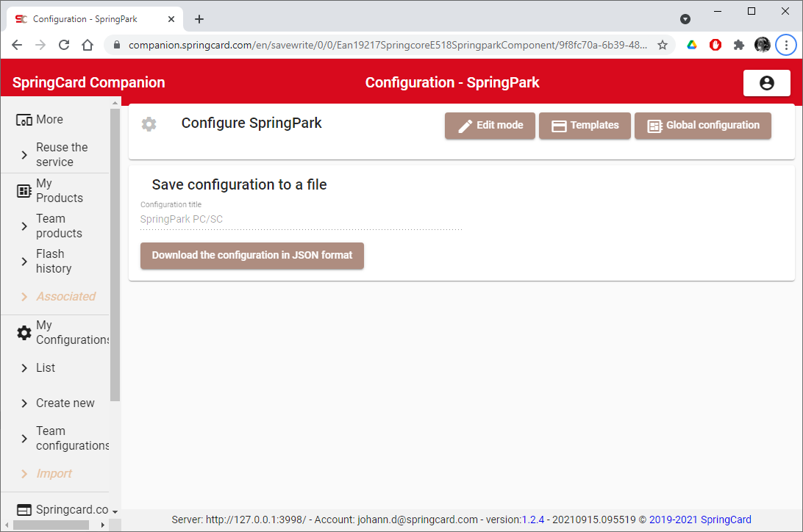Open the Springcard.co dropdown arrow
Screen dimensions: 803x532
pos(116,509)
